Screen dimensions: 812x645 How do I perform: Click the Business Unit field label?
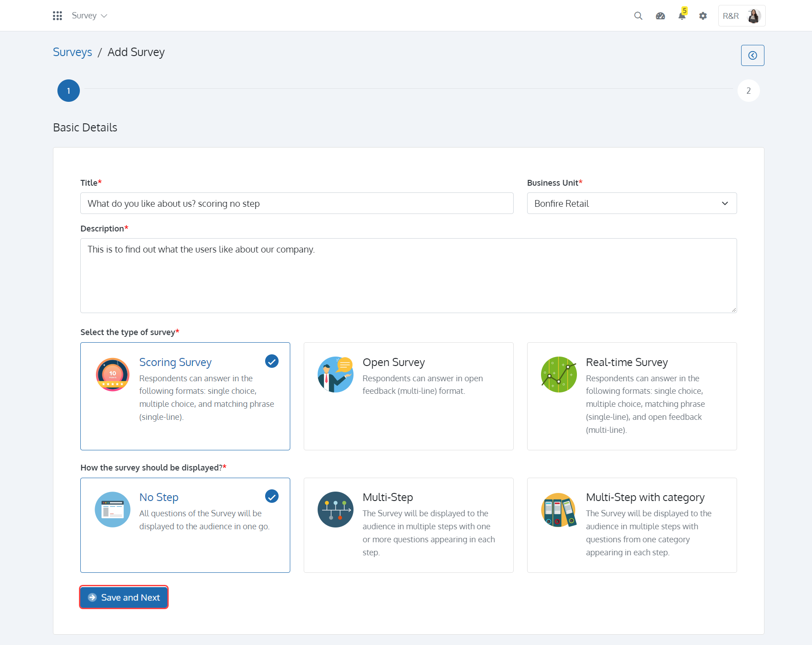click(x=554, y=183)
